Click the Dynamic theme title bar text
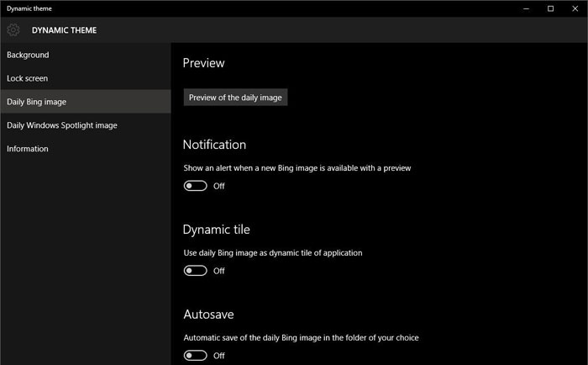The height and width of the screenshot is (365, 588). 29,8
